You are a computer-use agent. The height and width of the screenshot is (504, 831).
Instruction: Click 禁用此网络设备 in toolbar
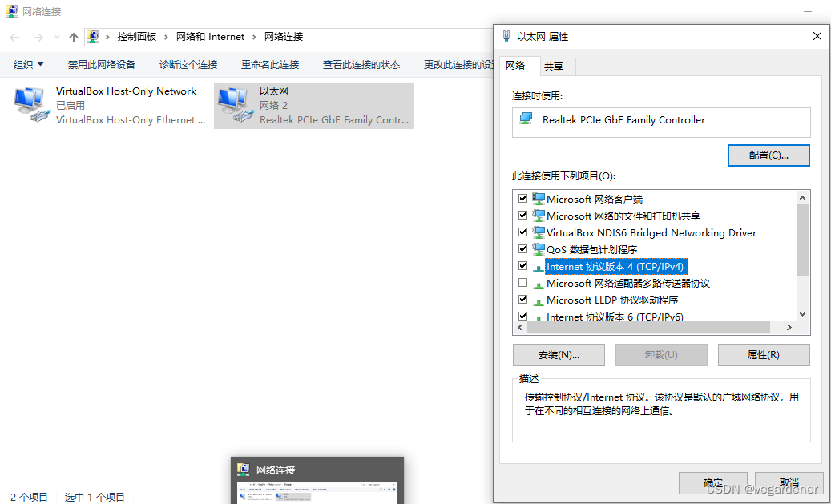(x=101, y=65)
